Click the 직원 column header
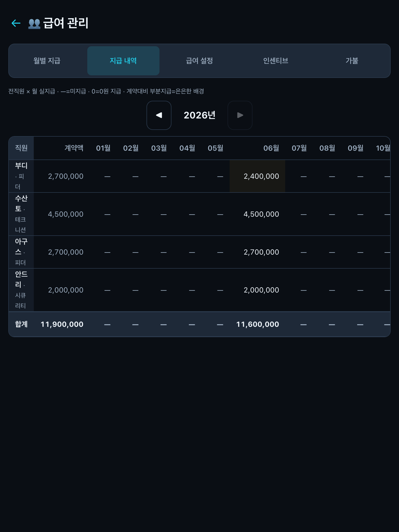 coord(21,148)
